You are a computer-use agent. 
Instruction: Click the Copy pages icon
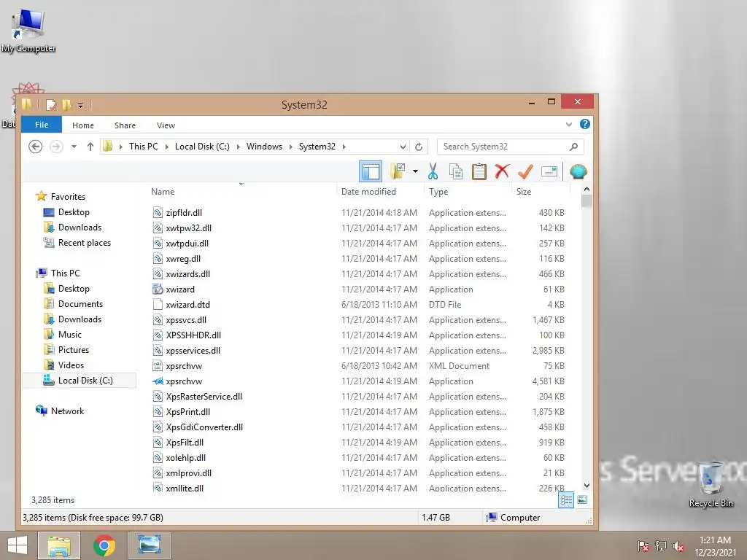[456, 171]
